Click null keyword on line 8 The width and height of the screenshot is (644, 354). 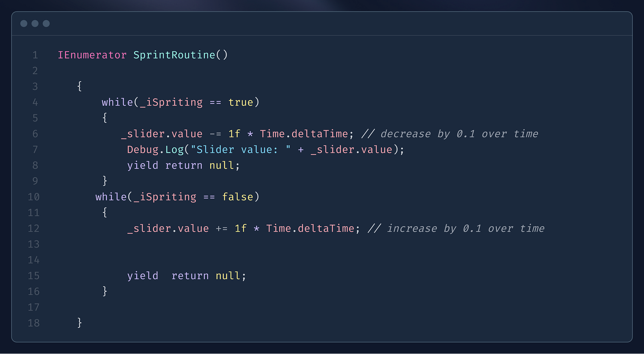(x=222, y=166)
